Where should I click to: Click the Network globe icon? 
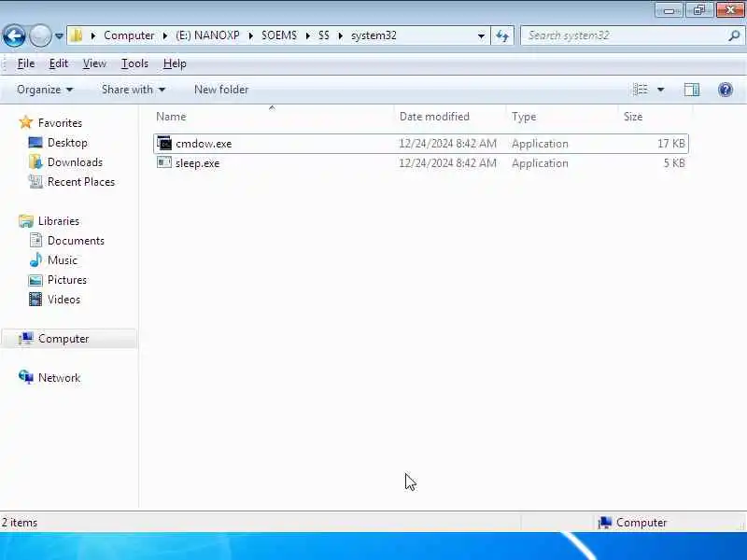(x=26, y=377)
